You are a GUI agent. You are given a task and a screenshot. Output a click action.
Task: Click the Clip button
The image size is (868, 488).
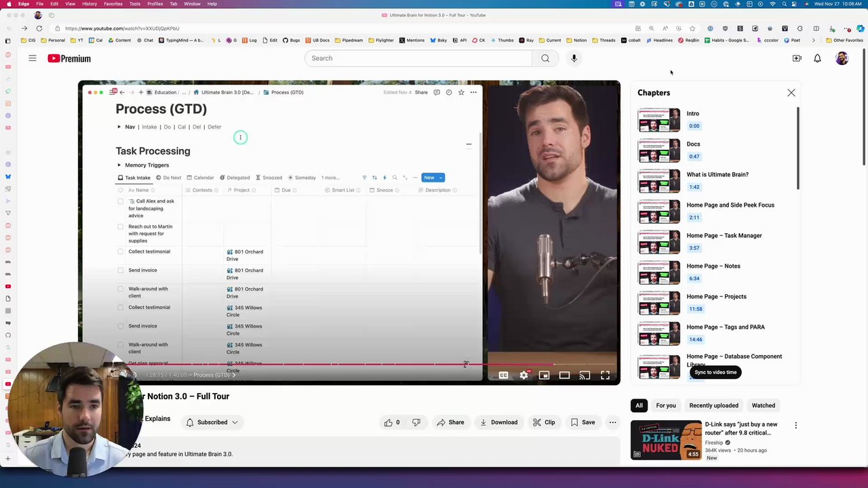[543, 422]
